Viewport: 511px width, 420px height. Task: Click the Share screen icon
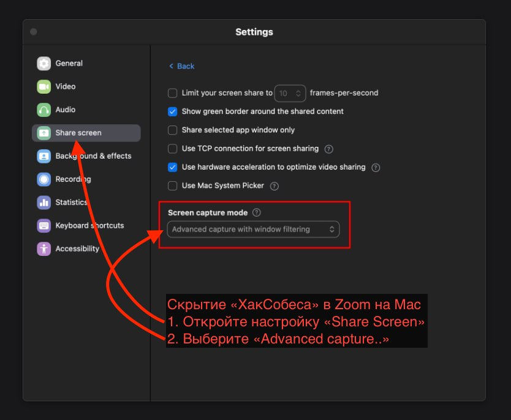coord(44,133)
